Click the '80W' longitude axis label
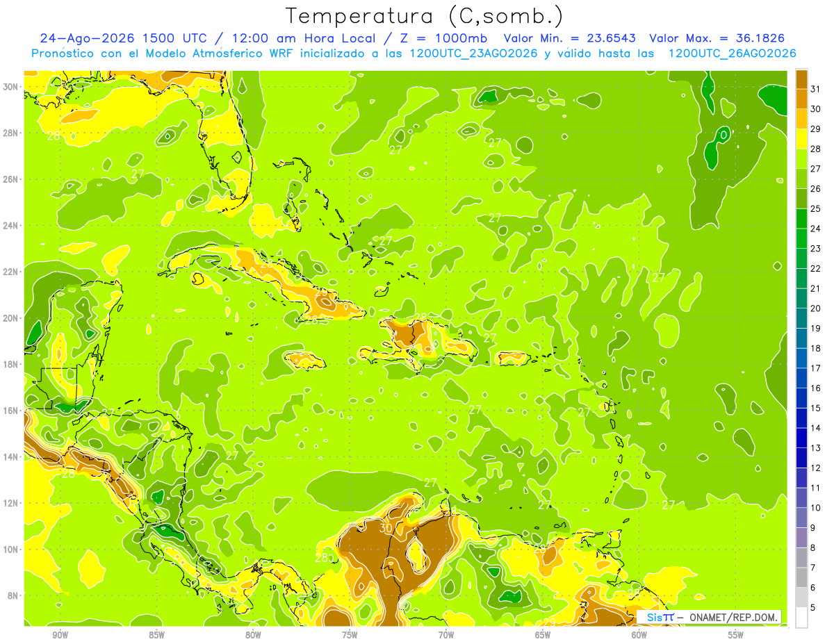This screenshot has width=834, height=644. [253, 635]
